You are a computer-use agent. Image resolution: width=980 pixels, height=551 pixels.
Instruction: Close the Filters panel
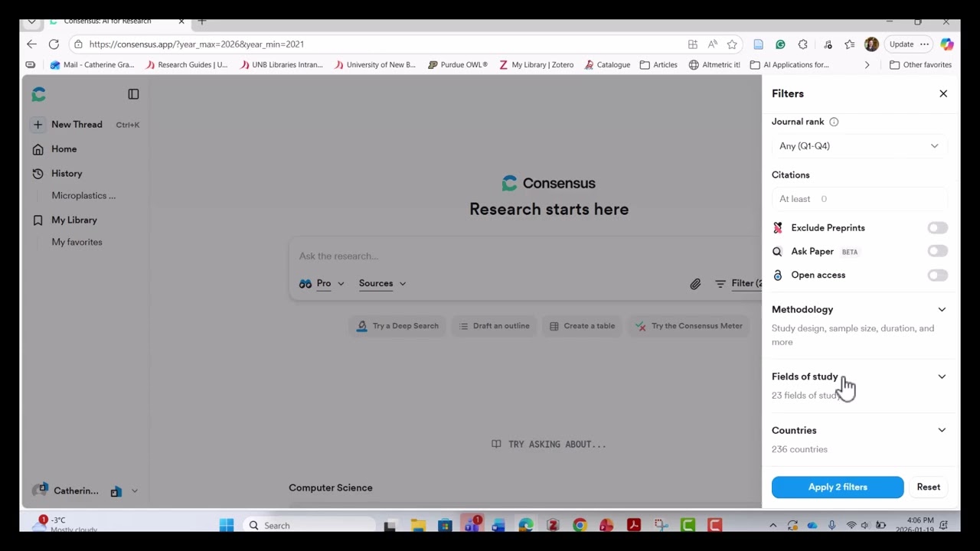(x=943, y=93)
